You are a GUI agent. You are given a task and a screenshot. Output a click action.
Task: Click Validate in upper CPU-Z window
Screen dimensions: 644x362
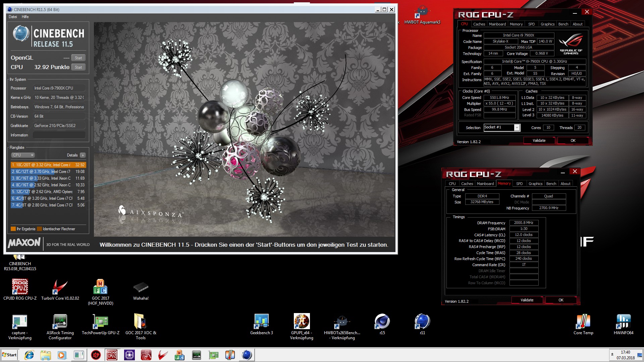[539, 141]
